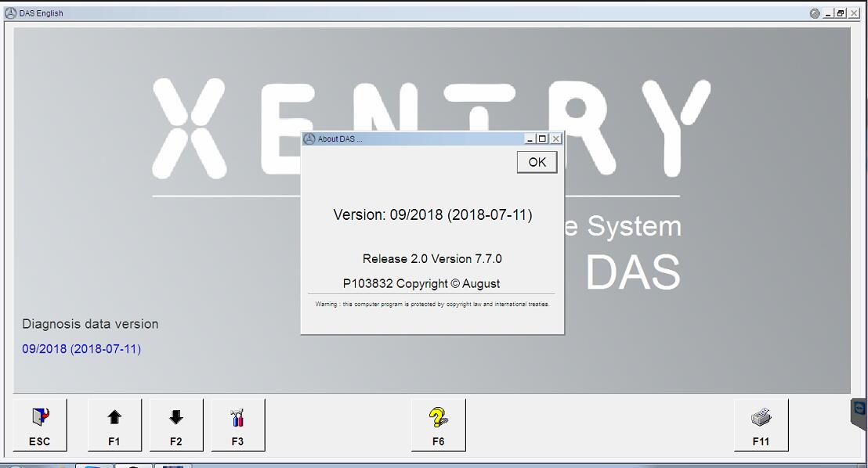Click the blue diagnosis data version date
This screenshot has height=468, width=868.
81,349
